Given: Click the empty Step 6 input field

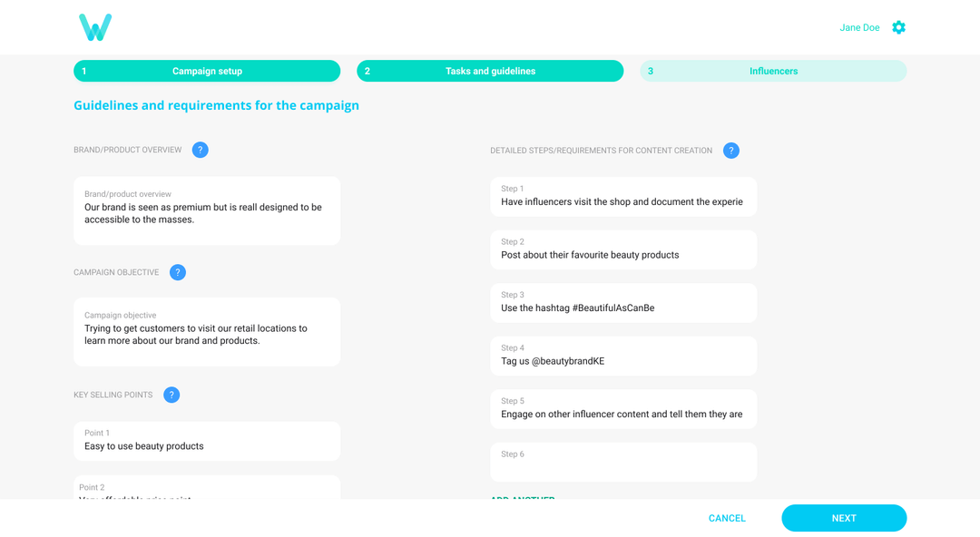Looking at the screenshot, I should coord(623,462).
